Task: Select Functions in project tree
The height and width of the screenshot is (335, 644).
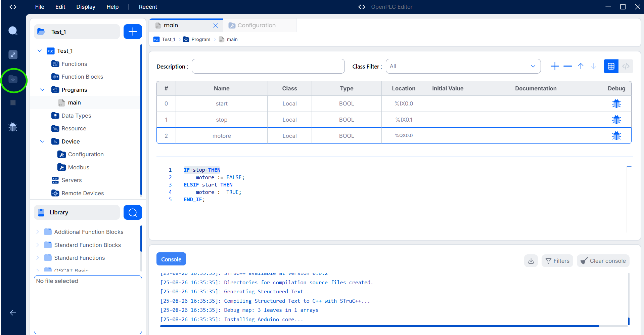Action: pos(74,64)
